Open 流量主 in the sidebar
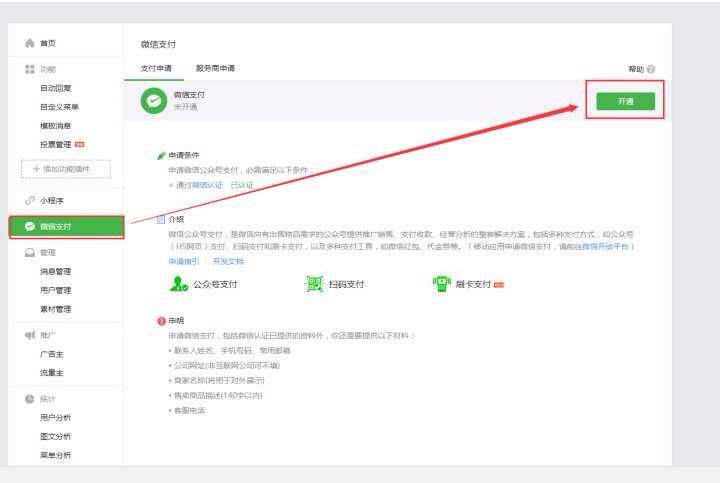720x483 pixels. (x=52, y=373)
